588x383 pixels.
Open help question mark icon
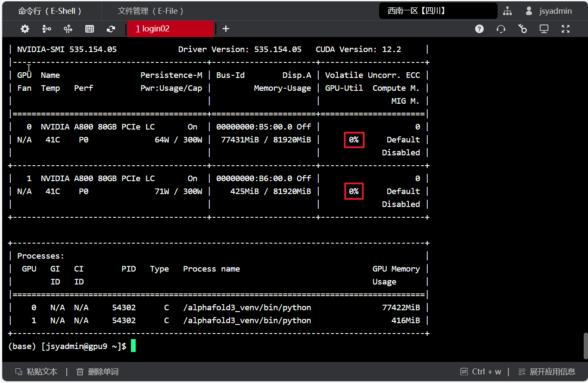coord(479,29)
